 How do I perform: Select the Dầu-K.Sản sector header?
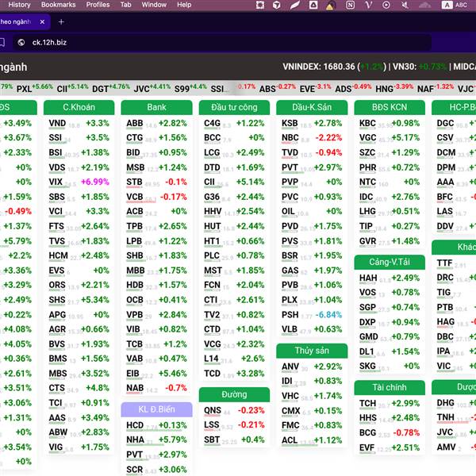click(312, 107)
